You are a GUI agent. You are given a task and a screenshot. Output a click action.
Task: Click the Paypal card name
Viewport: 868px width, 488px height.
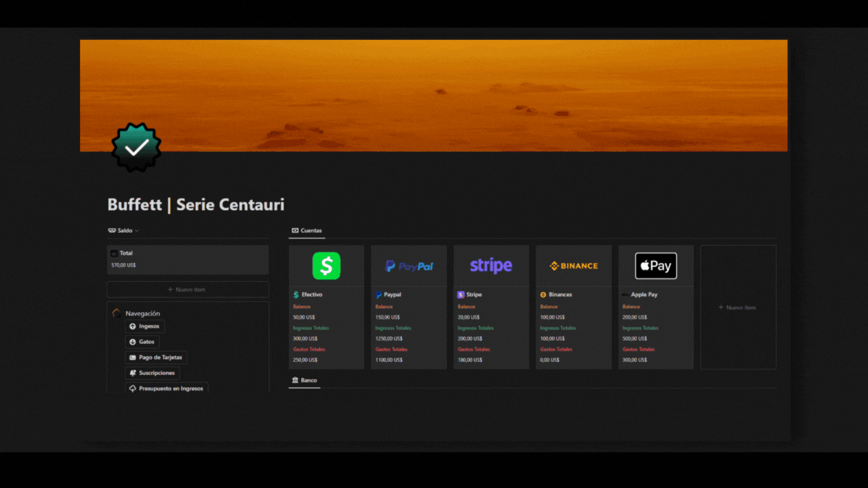coord(393,295)
